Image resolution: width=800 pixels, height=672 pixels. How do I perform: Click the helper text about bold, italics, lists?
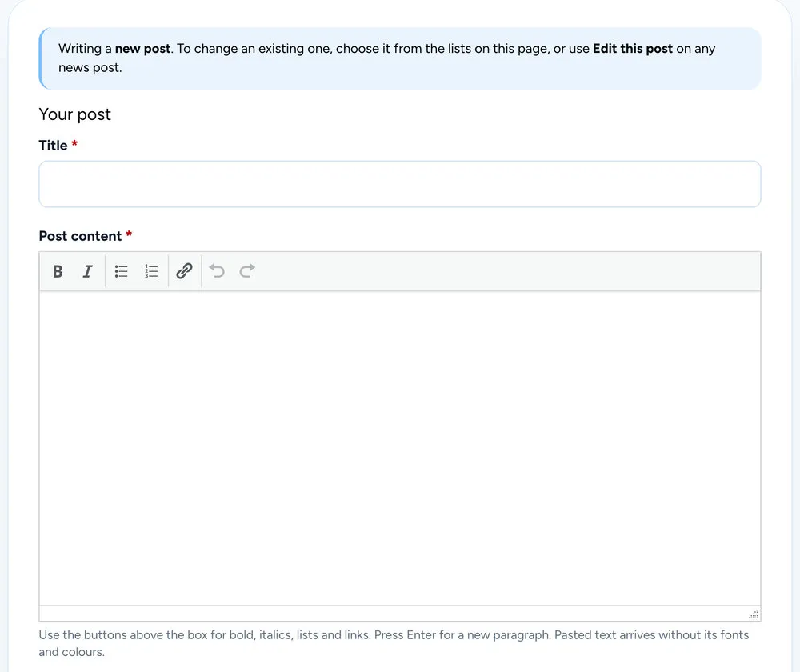tap(394, 643)
